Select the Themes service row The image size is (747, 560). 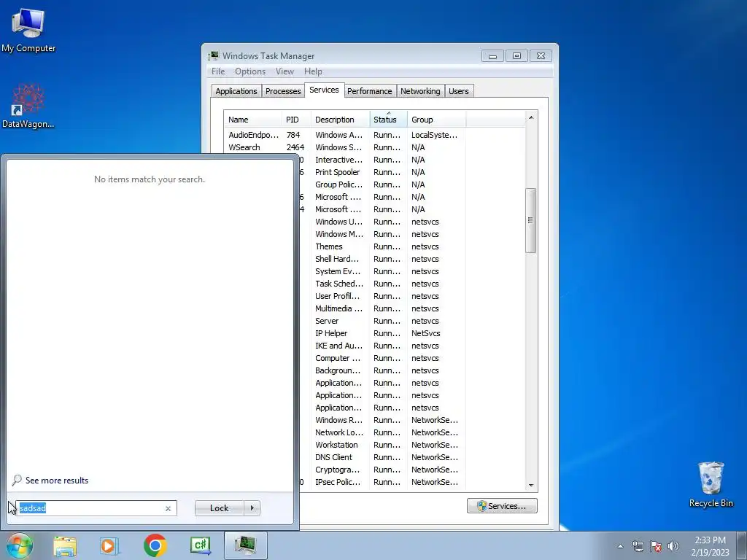(411, 246)
